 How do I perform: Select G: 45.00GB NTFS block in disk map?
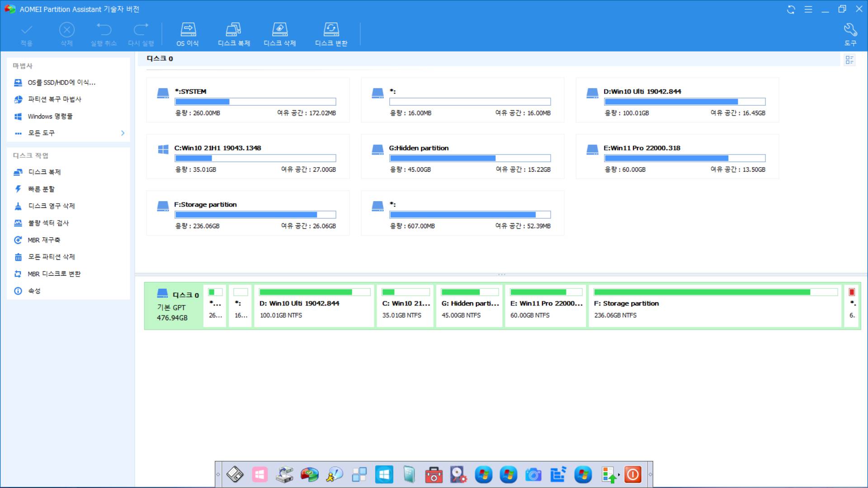pyautogui.click(x=470, y=306)
